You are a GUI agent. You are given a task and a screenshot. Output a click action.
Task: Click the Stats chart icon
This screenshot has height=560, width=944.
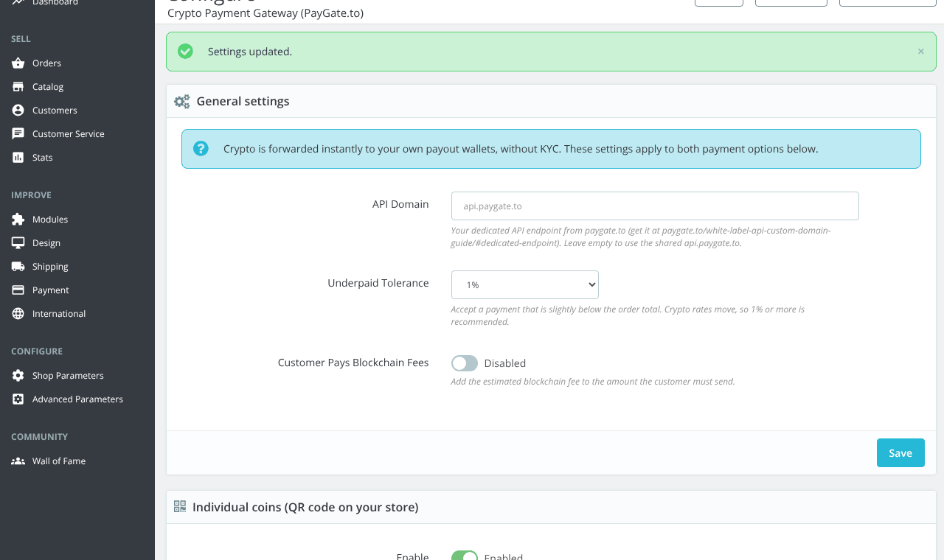point(18,158)
